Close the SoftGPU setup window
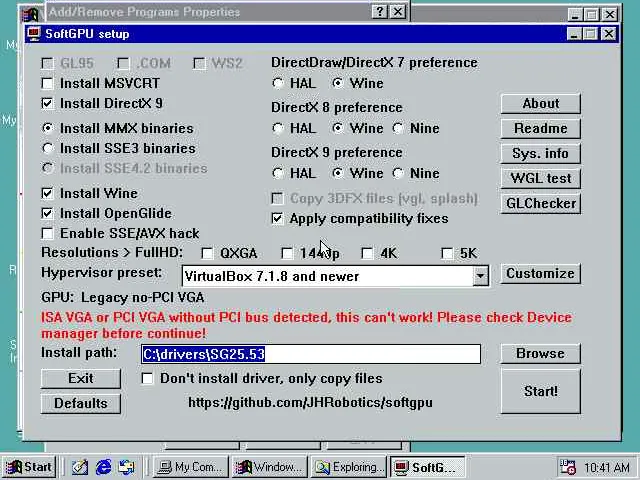 tap(609, 34)
